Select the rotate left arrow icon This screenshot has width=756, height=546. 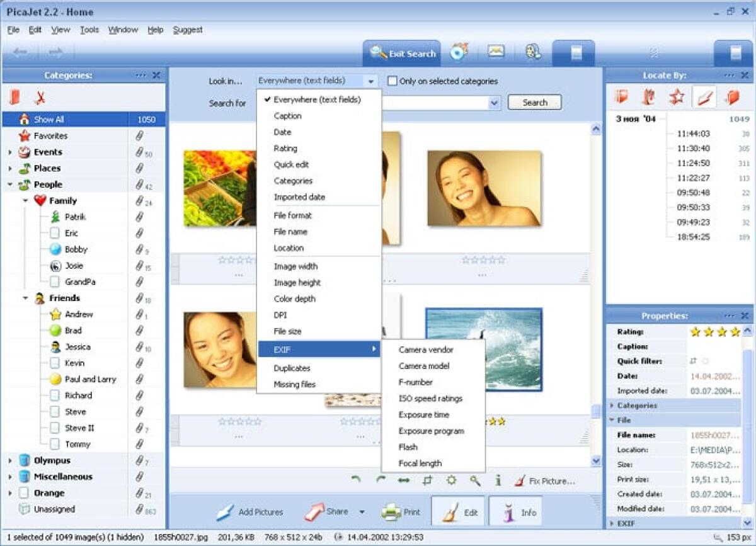[x=357, y=481]
